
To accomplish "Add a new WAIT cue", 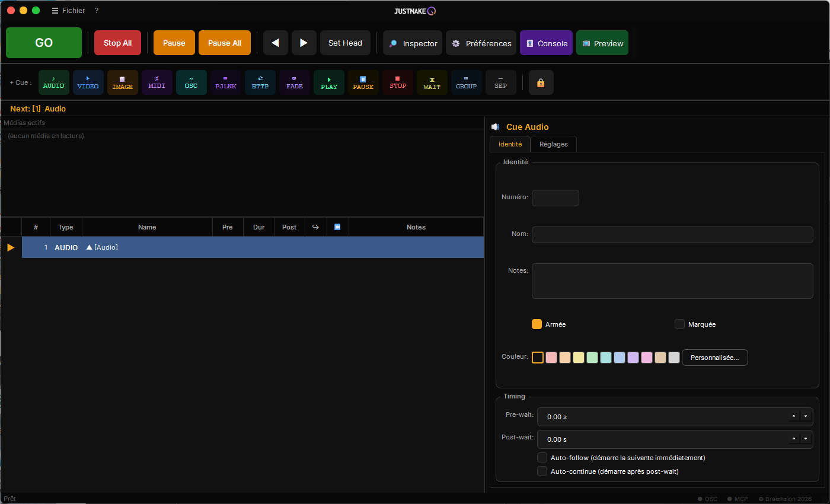I will point(432,82).
